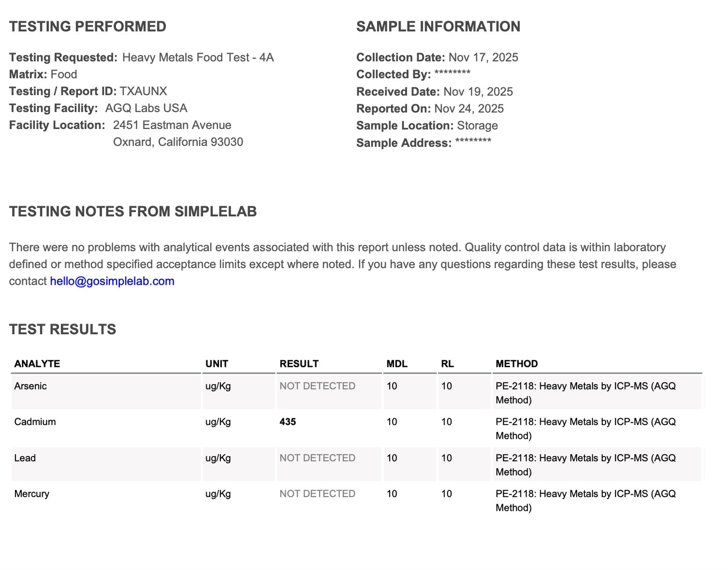
Task: Click the Report ID TXAUNX text
Action: (x=143, y=91)
